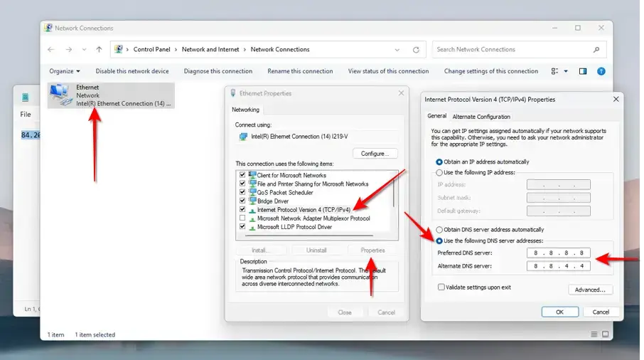Select Internet Protocol Version 4 (TCP/IPv4) item
The height and width of the screenshot is (360, 644).
[x=304, y=210]
